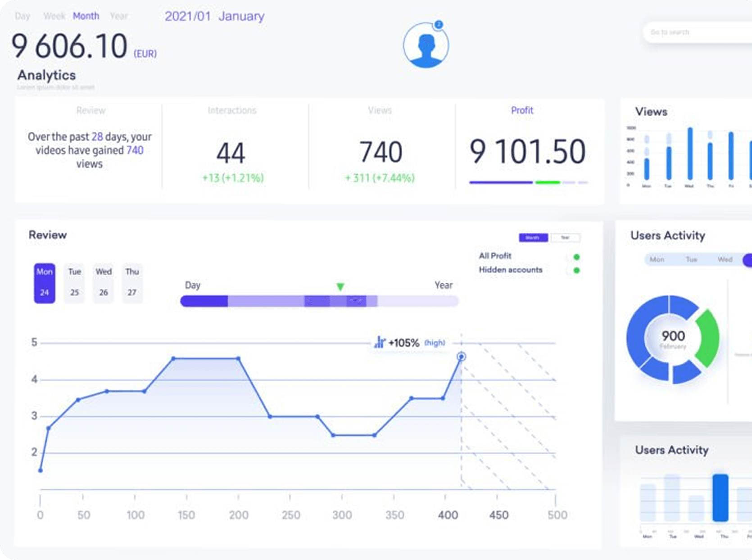Select the Week time range tab

coord(54,16)
